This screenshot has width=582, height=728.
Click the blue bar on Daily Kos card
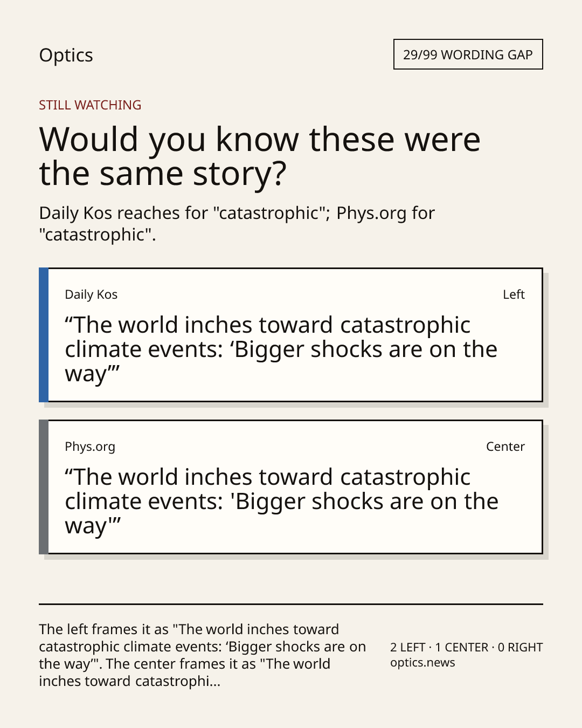[x=44, y=335]
